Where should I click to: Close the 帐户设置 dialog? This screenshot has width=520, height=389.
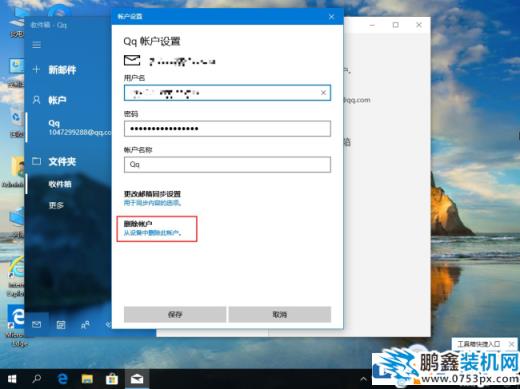(x=331, y=17)
